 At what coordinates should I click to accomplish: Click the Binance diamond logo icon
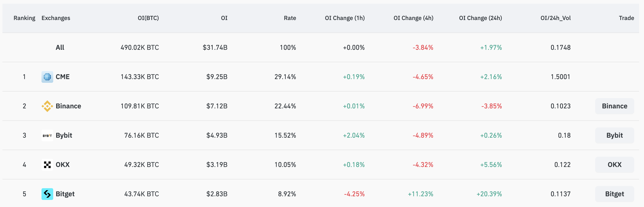(47, 106)
